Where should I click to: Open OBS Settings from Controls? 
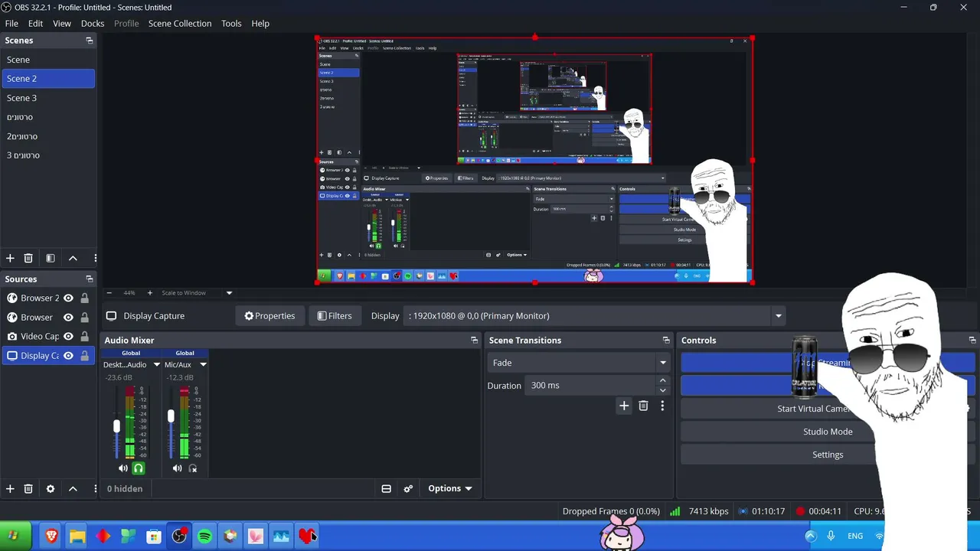click(x=828, y=455)
